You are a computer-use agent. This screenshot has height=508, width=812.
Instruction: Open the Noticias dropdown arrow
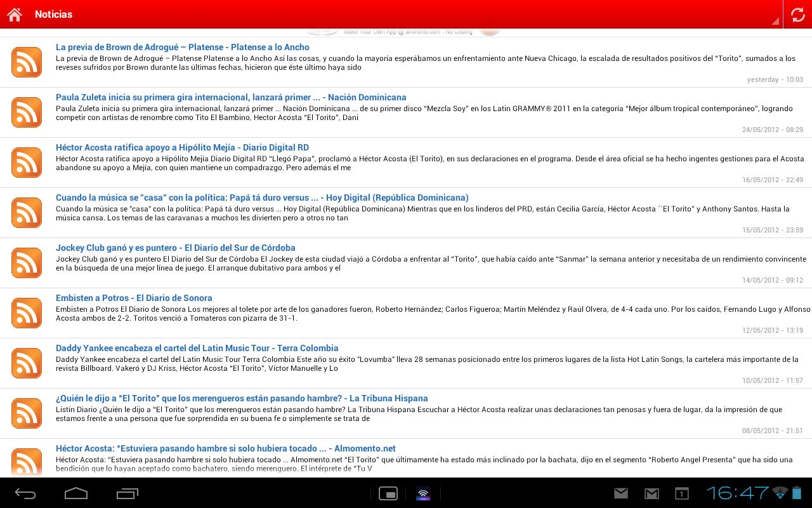click(775, 21)
